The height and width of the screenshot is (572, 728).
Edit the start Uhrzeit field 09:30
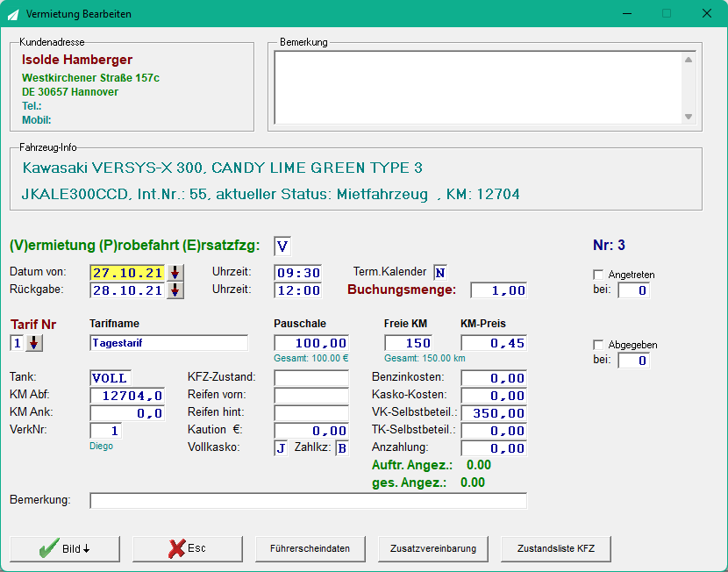click(x=298, y=273)
